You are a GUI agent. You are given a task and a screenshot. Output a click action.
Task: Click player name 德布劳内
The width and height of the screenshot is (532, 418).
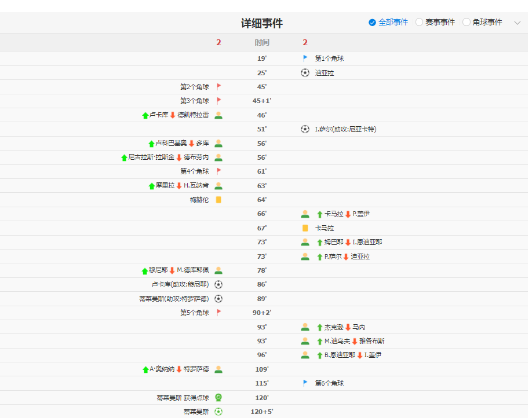[x=196, y=157]
